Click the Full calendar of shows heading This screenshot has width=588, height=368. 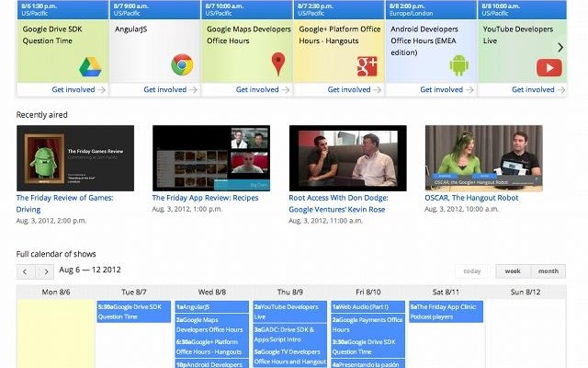point(56,254)
